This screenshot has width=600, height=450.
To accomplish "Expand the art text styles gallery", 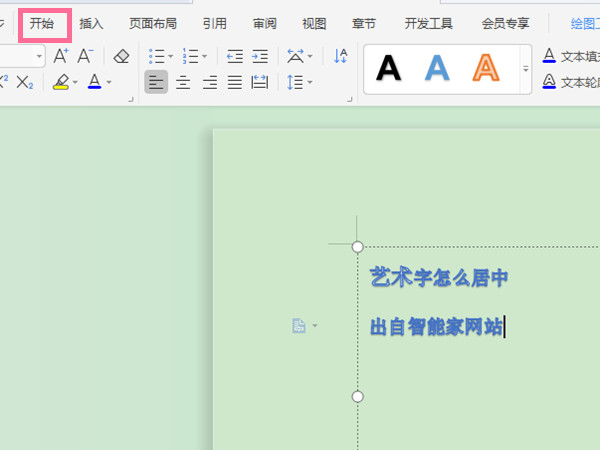I will pyautogui.click(x=525, y=69).
